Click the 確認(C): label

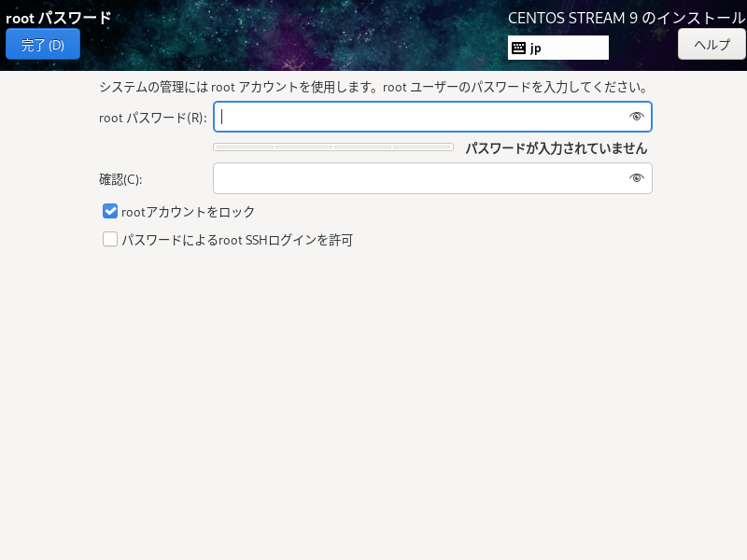120,179
